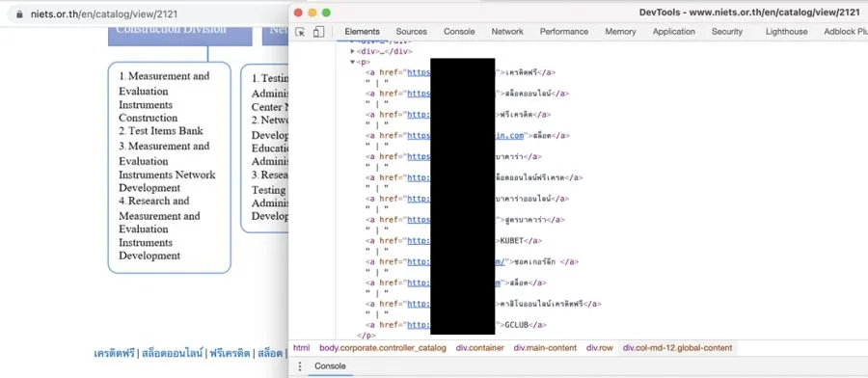Open the Adblock Plus tab
This screenshot has height=378, width=868.
(x=845, y=32)
